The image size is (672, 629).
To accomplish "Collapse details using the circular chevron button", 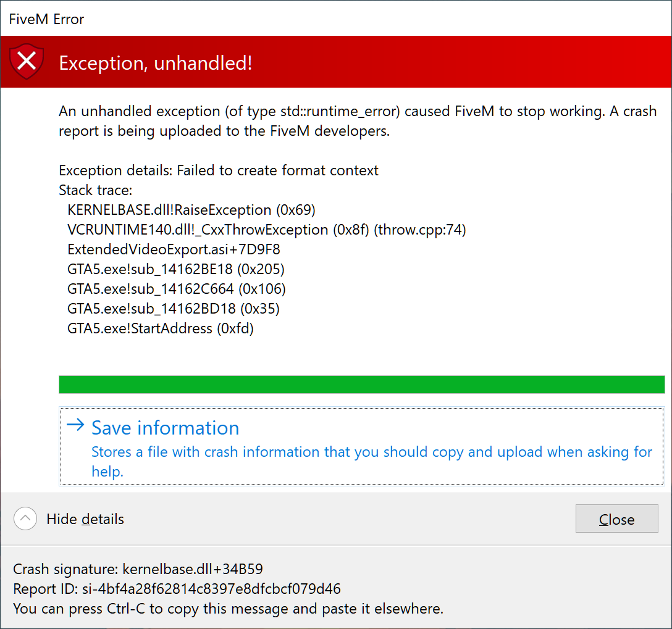I will tap(25, 519).
